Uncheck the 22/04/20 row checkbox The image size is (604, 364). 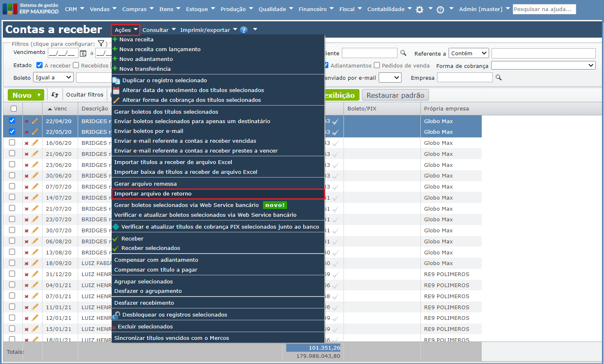(12, 121)
